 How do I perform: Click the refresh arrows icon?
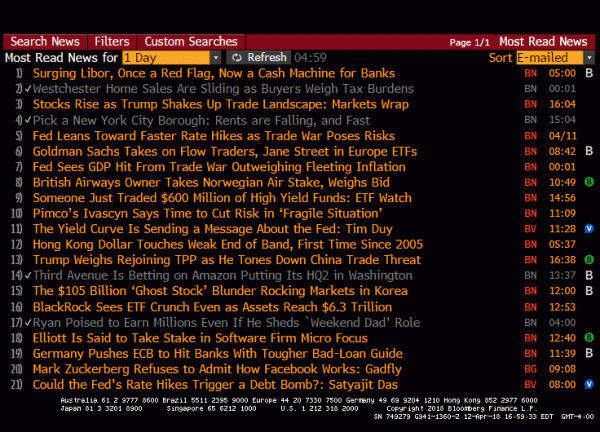237,58
